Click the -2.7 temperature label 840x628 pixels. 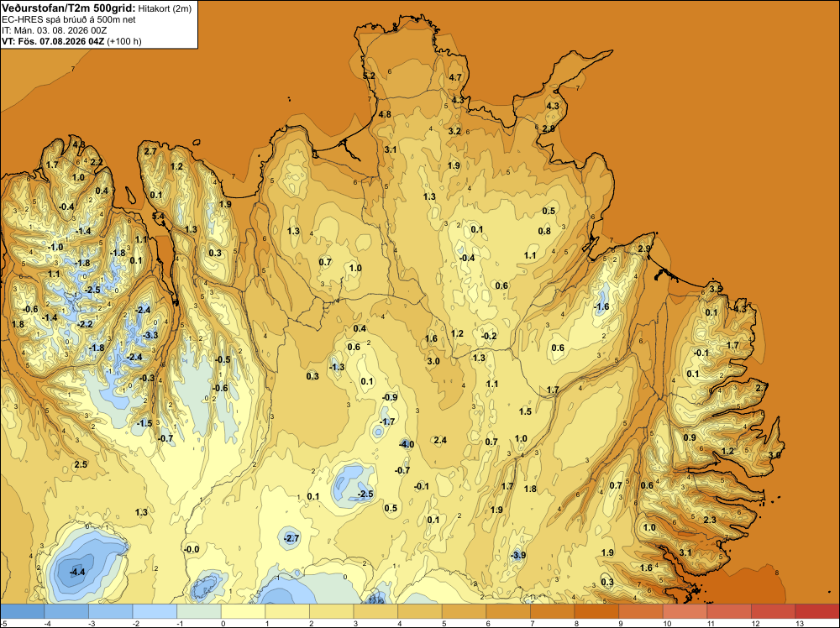(x=291, y=538)
